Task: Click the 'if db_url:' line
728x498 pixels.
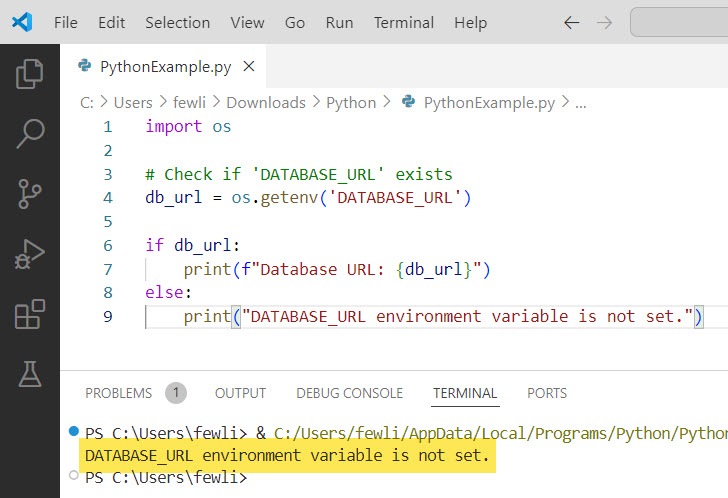Action: [192, 246]
